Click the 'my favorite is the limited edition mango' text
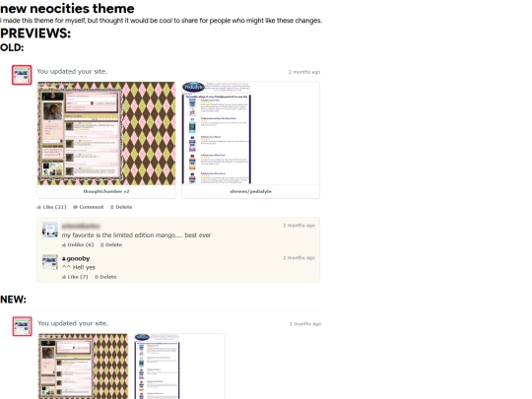Viewport: 532px width, 399px height. point(136,235)
